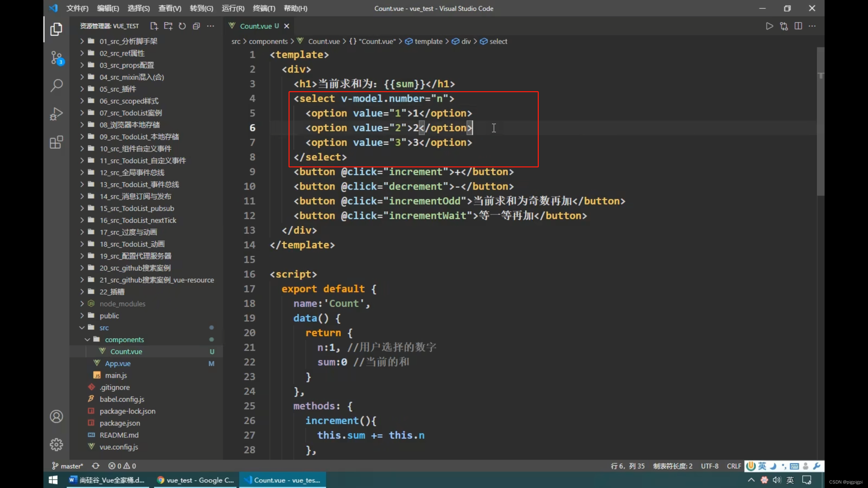Open babel.config.js in the file tree

coord(146,399)
